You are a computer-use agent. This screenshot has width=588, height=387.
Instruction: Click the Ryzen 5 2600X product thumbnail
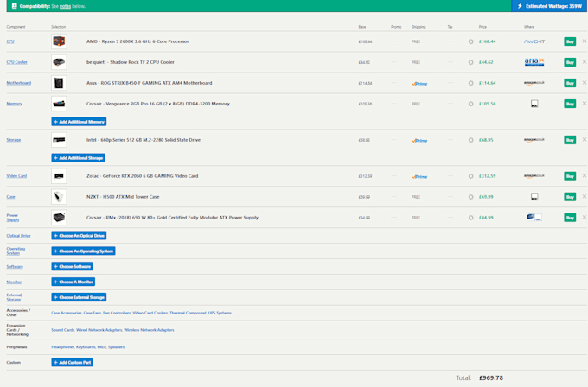coord(59,41)
